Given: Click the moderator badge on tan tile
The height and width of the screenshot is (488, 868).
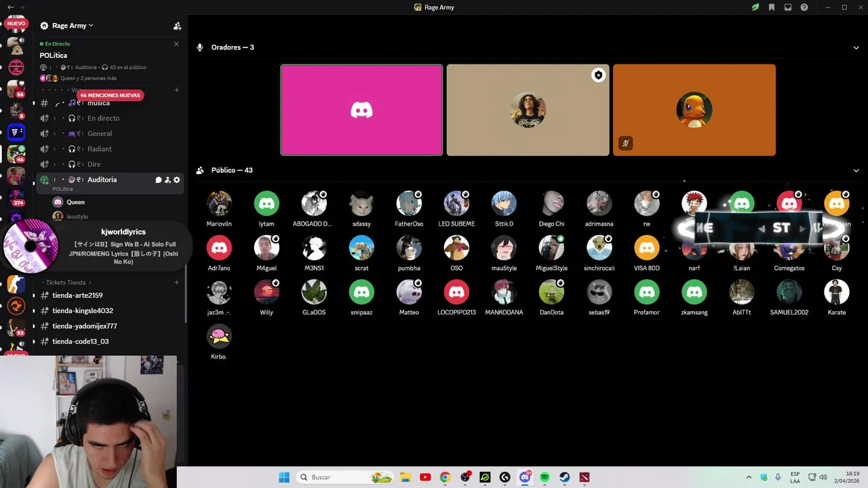Looking at the screenshot, I should 598,75.
